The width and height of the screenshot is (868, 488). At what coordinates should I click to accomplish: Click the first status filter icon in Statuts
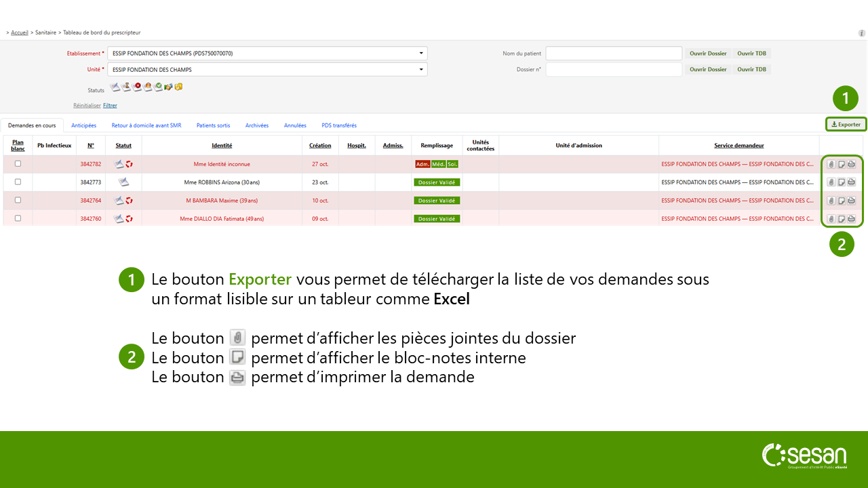click(x=115, y=87)
